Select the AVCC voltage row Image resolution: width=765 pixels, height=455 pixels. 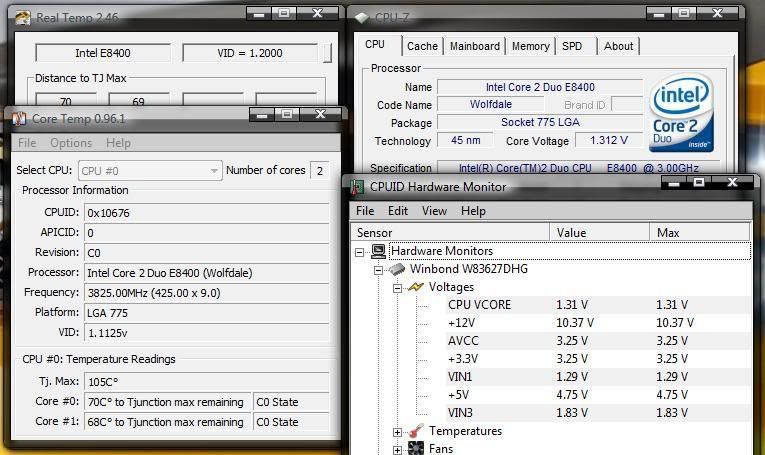coord(599,341)
